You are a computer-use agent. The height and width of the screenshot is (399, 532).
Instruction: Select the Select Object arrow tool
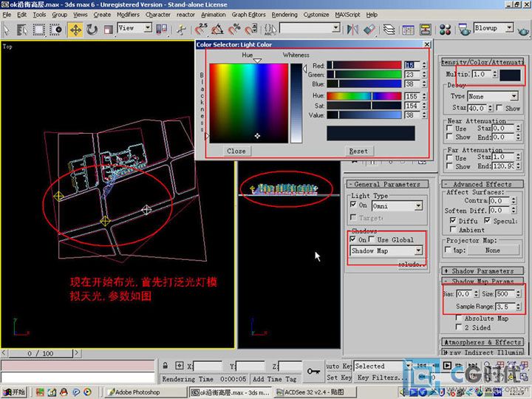[x=7, y=30]
